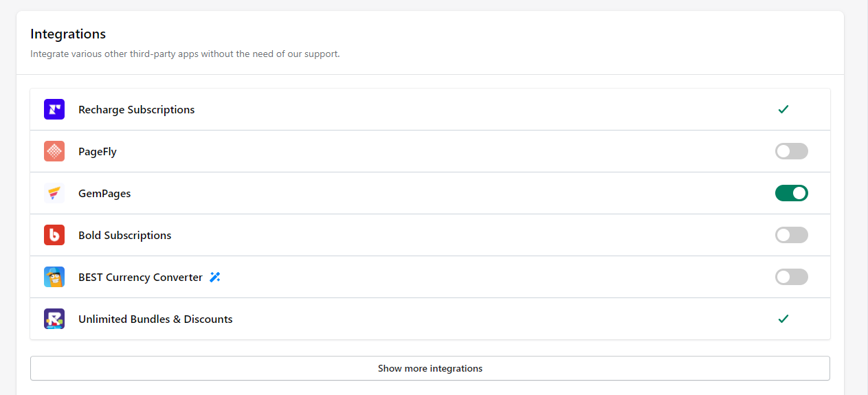Click the Bold Subscriptions label text

pyautogui.click(x=124, y=236)
